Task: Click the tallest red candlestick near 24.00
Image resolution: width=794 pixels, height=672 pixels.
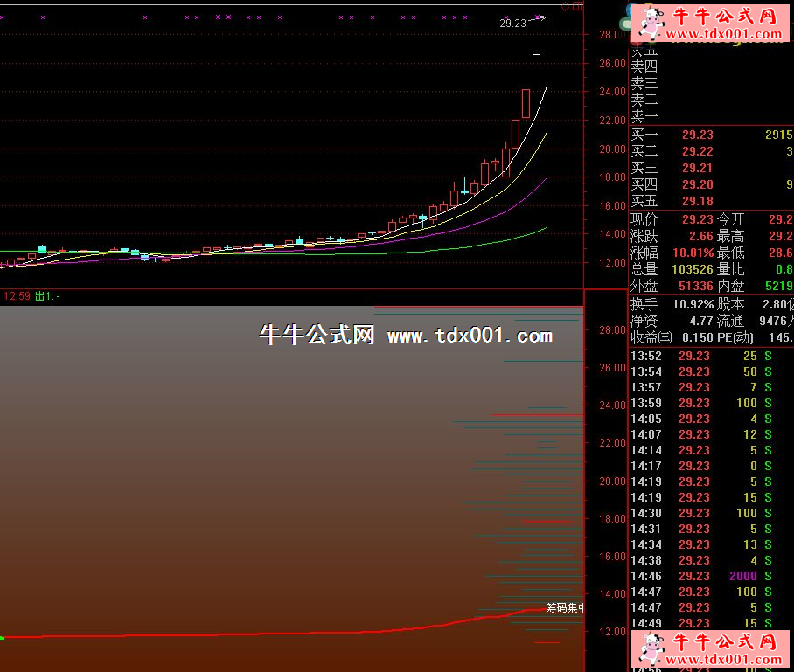Action: pyautogui.click(x=526, y=102)
